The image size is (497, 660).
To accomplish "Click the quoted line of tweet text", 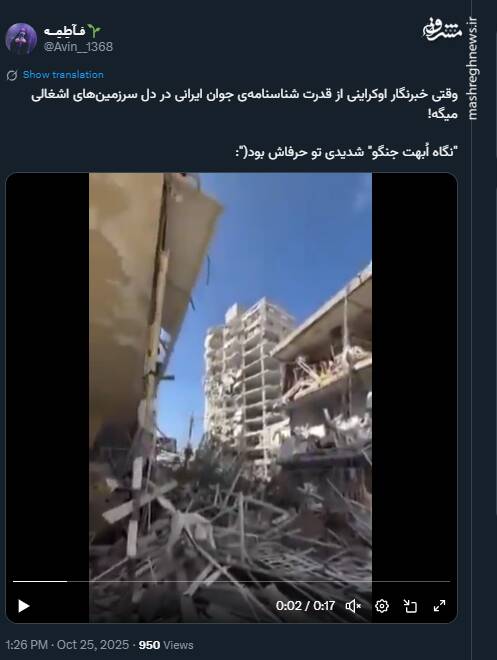I will [x=346, y=152].
